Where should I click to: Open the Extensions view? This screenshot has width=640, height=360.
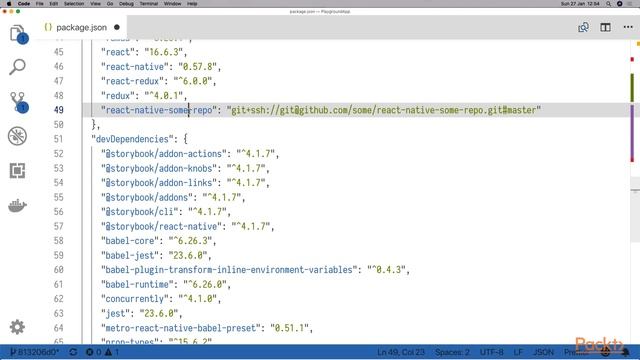tap(18, 171)
